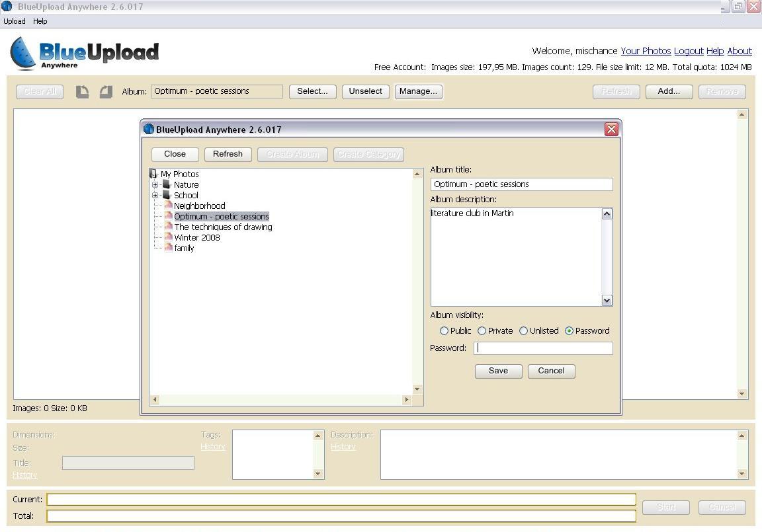Select the Optimum - poetic sessions album
Viewport: 762px width, 532px height.
click(221, 217)
